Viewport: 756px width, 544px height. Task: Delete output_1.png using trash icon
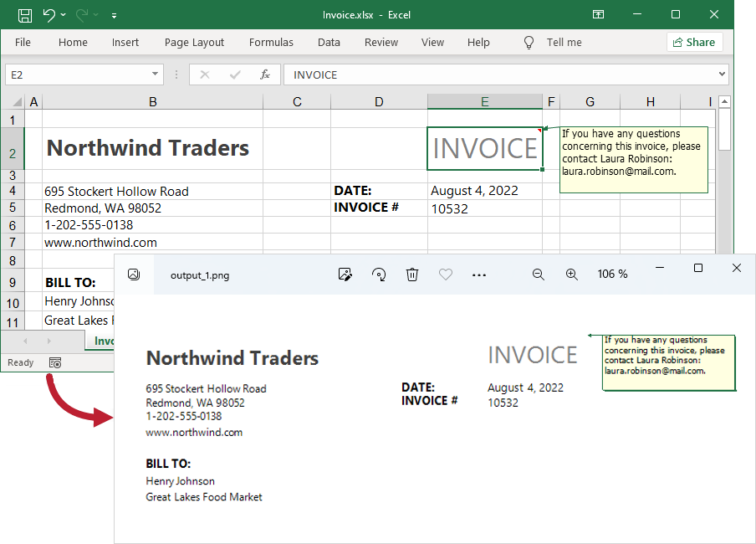click(412, 275)
